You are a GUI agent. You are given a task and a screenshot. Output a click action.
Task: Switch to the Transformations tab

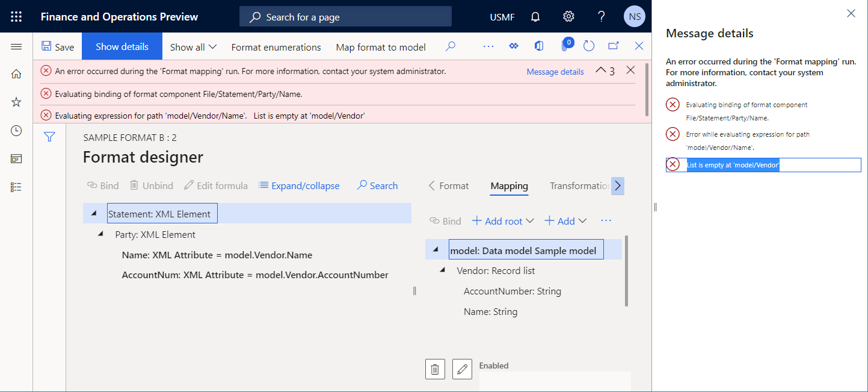pos(580,185)
